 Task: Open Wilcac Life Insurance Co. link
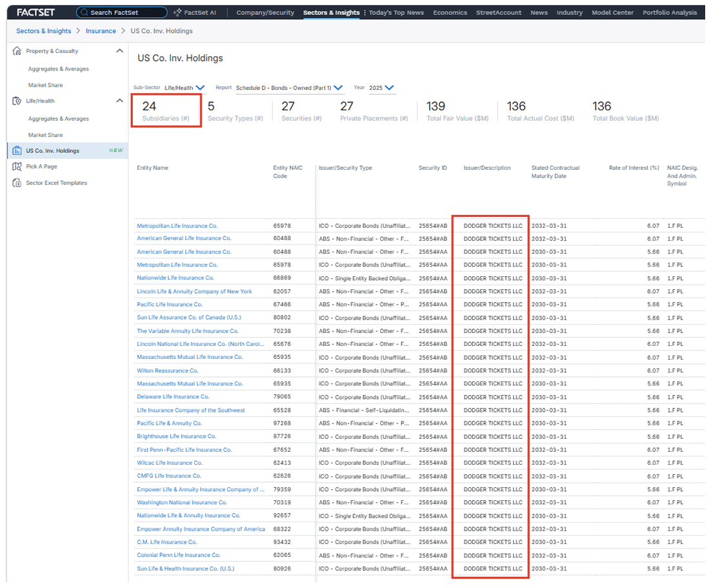(170, 463)
